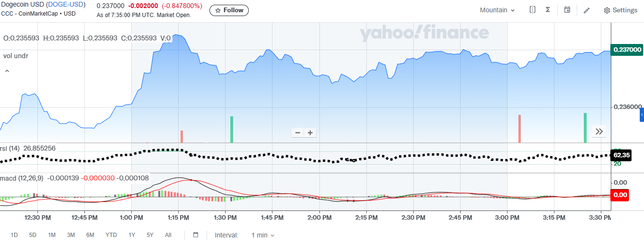The height and width of the screenshot is (245, 644).
Task: Follow Dogecoin with the star button
Action: pos(229,10)
